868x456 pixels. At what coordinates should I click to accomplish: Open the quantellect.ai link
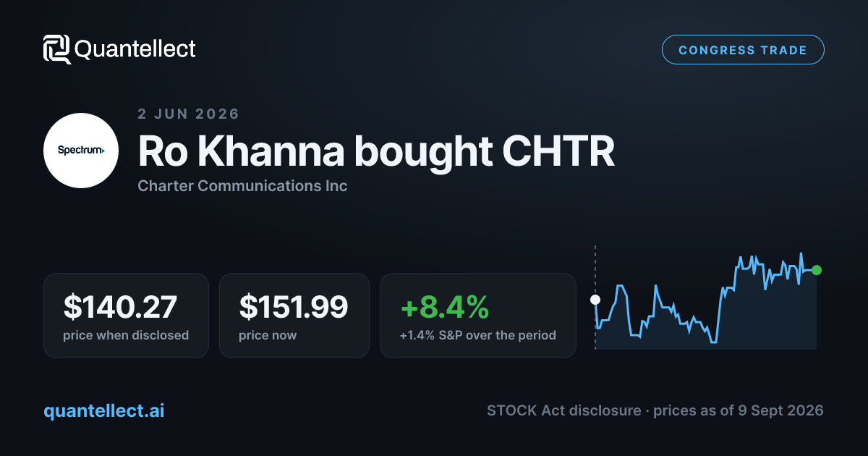point(104,410)
